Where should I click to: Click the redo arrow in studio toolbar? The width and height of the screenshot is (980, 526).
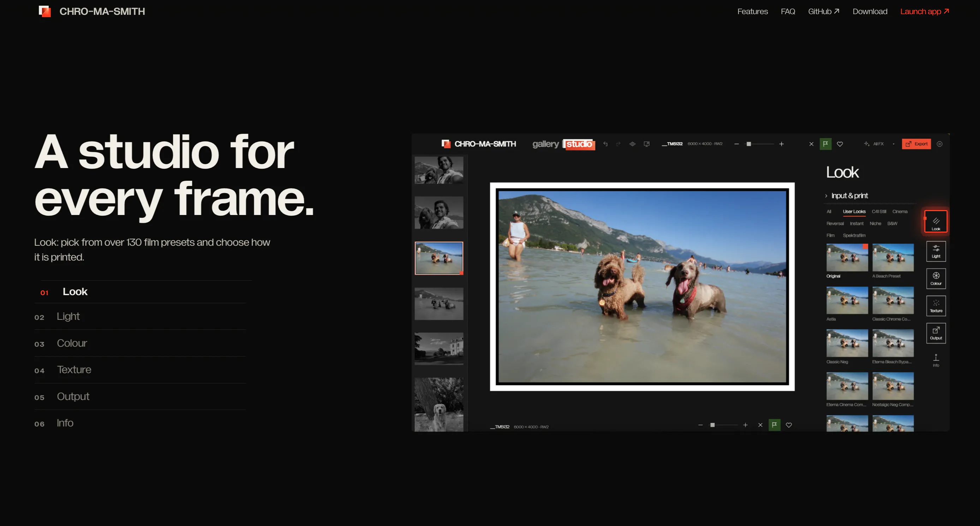tap(618, 144)
